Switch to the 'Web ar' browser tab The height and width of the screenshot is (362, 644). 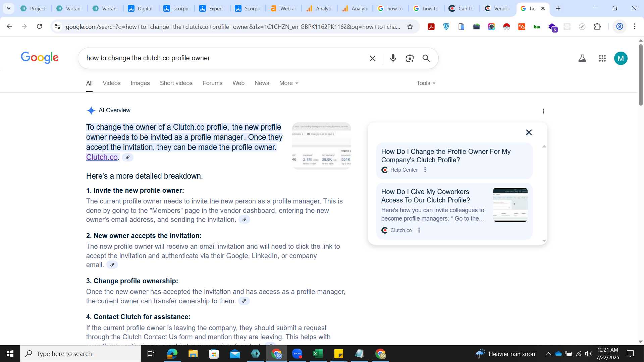click(x=283, y=8)
